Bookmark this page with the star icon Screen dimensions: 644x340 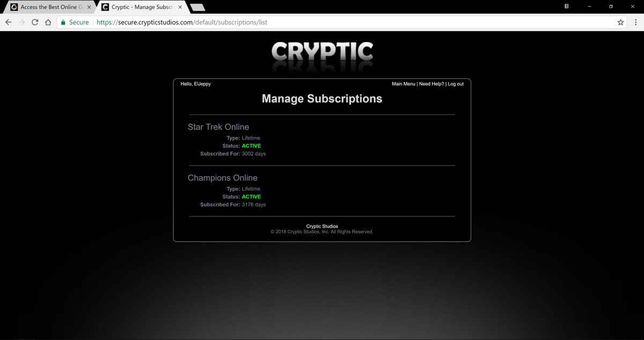pyautogui.click(x=621, y=23)
